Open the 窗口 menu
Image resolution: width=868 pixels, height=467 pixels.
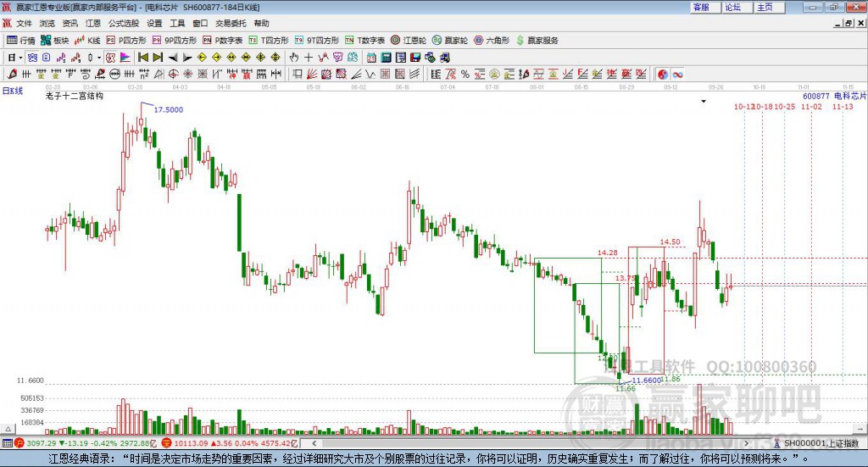pos(200,23)
